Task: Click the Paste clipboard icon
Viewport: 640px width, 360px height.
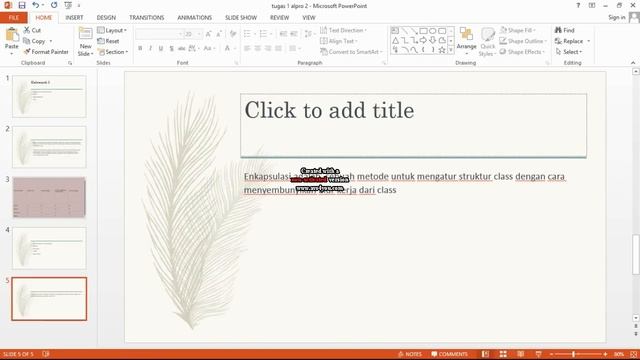Action: tap(12, 35)
